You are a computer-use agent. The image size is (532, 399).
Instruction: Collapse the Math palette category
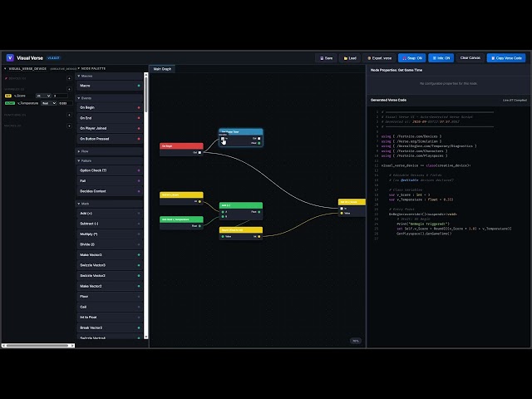(109, 204)
